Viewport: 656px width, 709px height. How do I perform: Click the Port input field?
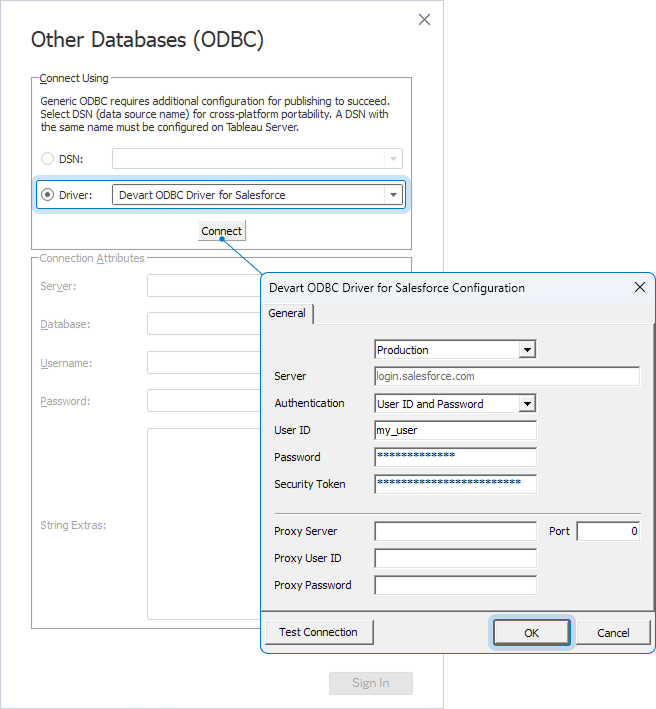click(x=608, y=531)
